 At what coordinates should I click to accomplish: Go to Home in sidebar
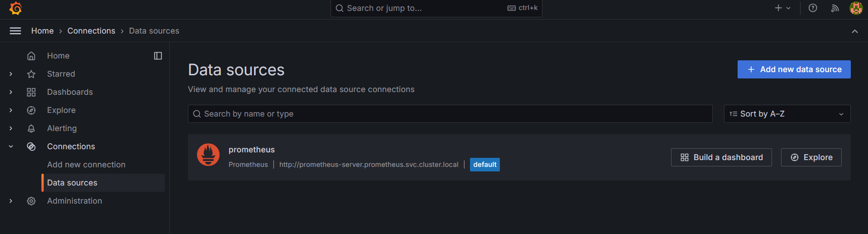[58, 56]
